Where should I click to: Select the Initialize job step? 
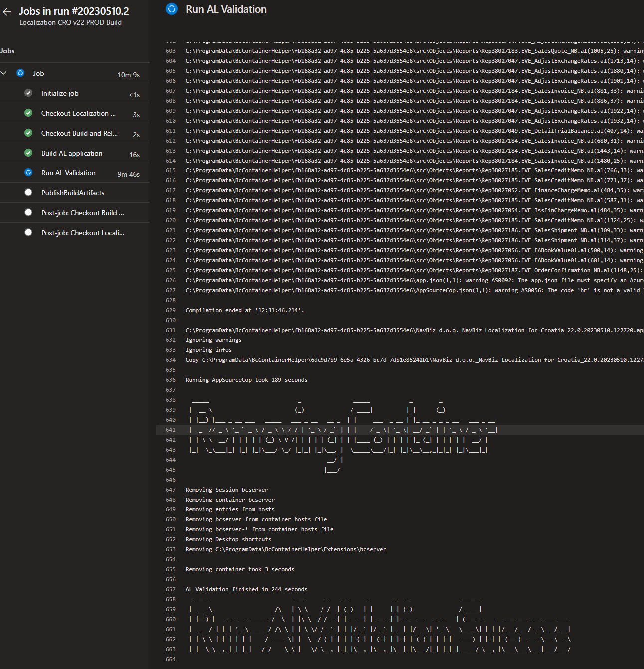(60, 93)
